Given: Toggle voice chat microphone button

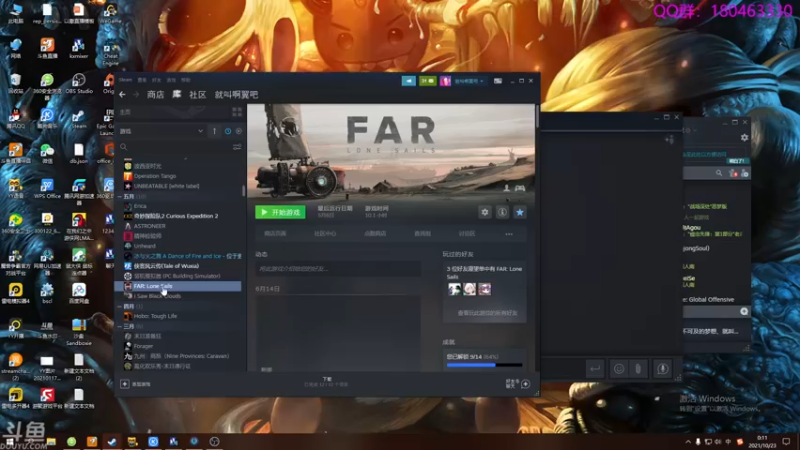Looking at the screenshot, I should [x=662, y=368].
